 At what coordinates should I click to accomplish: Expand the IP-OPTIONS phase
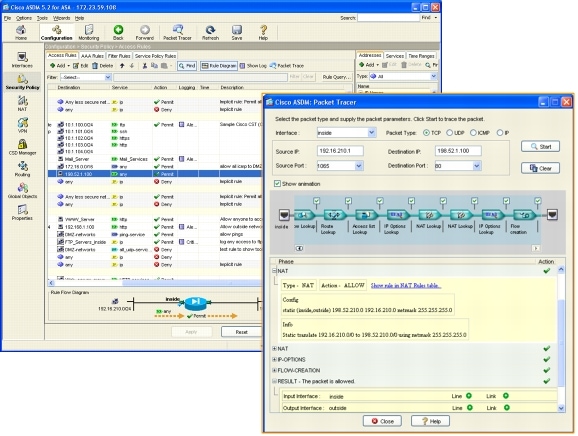[x=274, y=359]
